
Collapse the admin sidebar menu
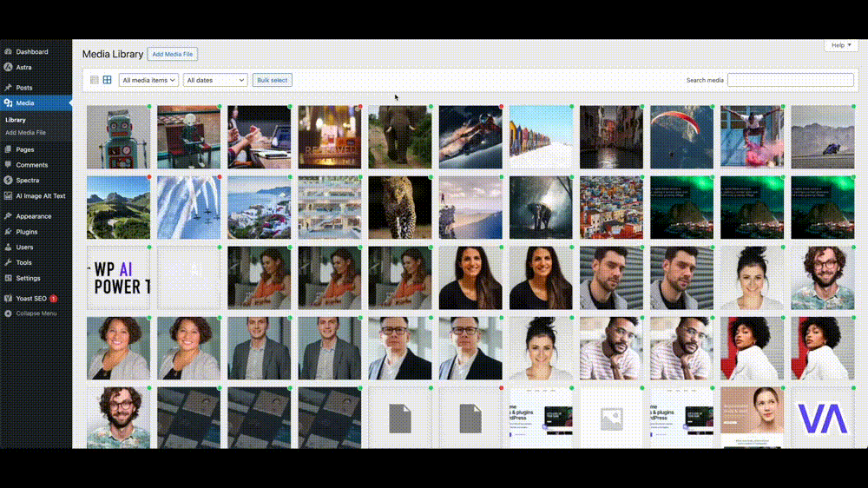coord(36,313)
